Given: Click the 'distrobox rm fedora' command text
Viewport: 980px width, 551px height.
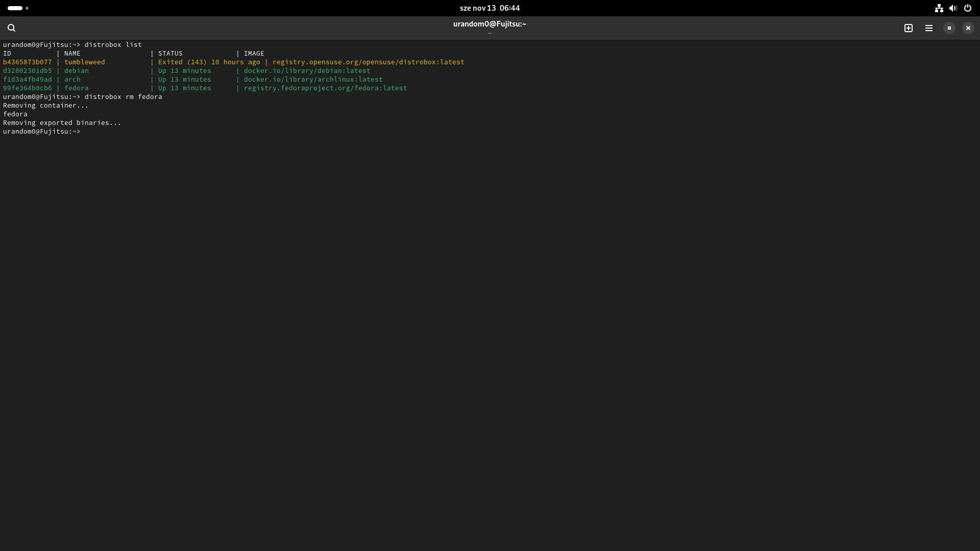Looking at the screenshot, I should click(x=124, y=97).
